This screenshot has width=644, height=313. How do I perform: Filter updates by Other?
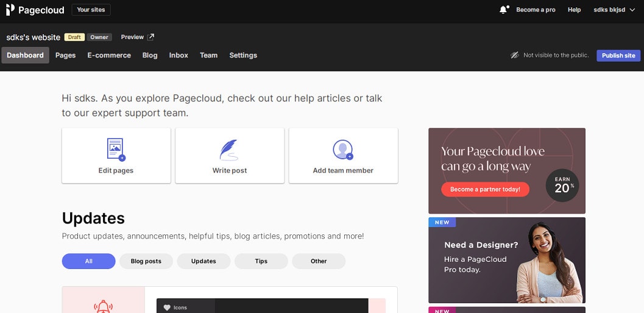pos(319,261)
